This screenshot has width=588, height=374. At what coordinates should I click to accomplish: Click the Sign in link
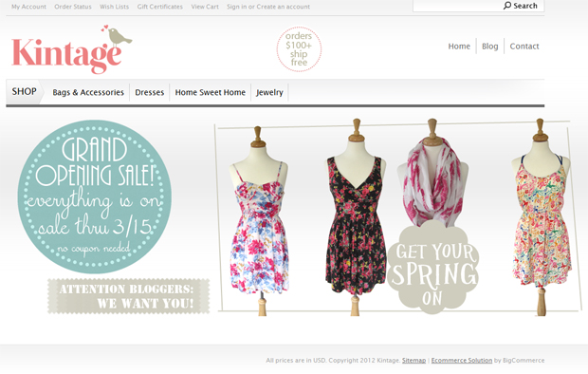click(237, 7)
